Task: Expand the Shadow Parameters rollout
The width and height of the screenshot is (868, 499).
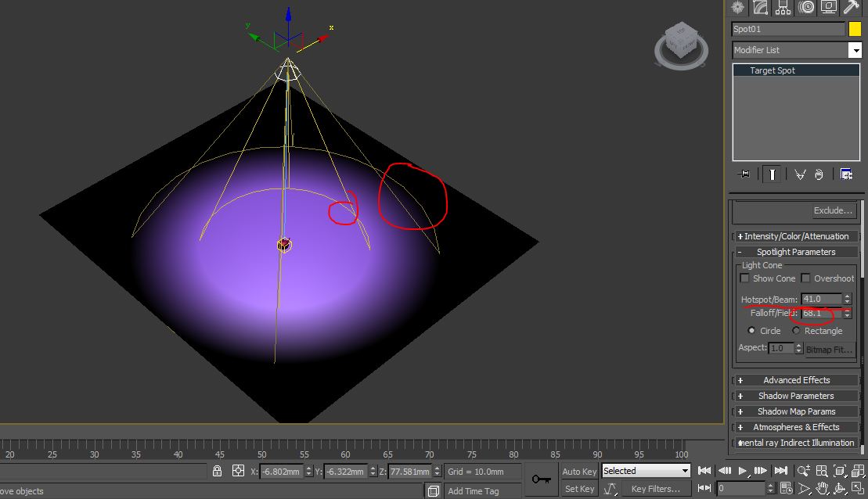Action: pos(795,396)
